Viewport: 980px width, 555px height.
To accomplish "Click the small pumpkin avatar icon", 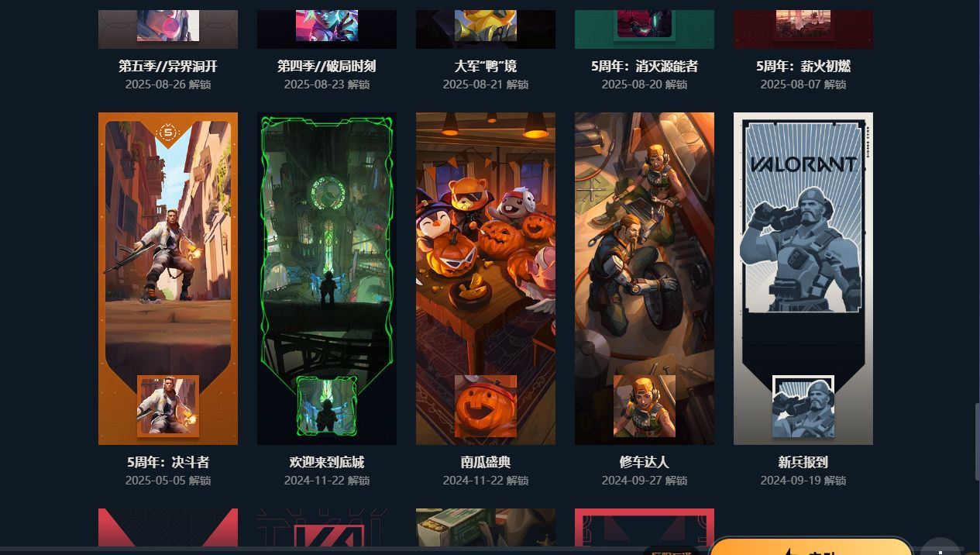I will pos(486,406).
